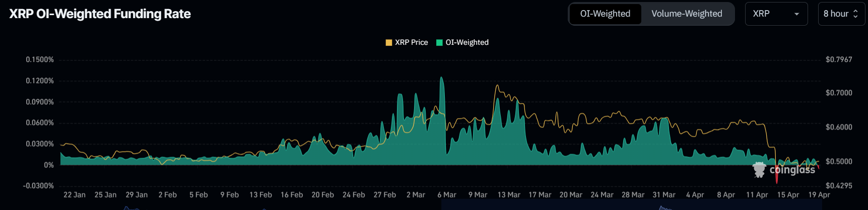The image size is (868, 210).
Task: Switch to OI-Weighted funding rate tab
Action: pyautogui.click(x=605, y=14)
